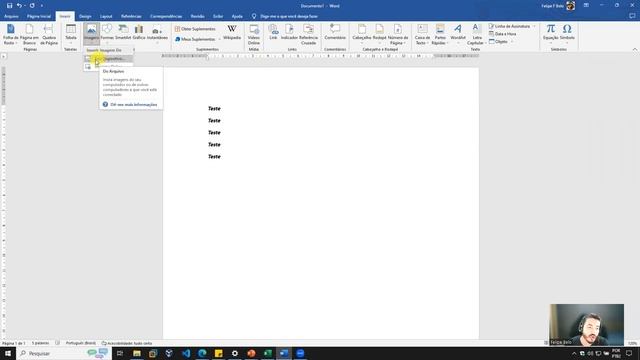Click the Português (Brasil) language indicator
The height and width of the screenshot is (360, 640).
point(81,343)
